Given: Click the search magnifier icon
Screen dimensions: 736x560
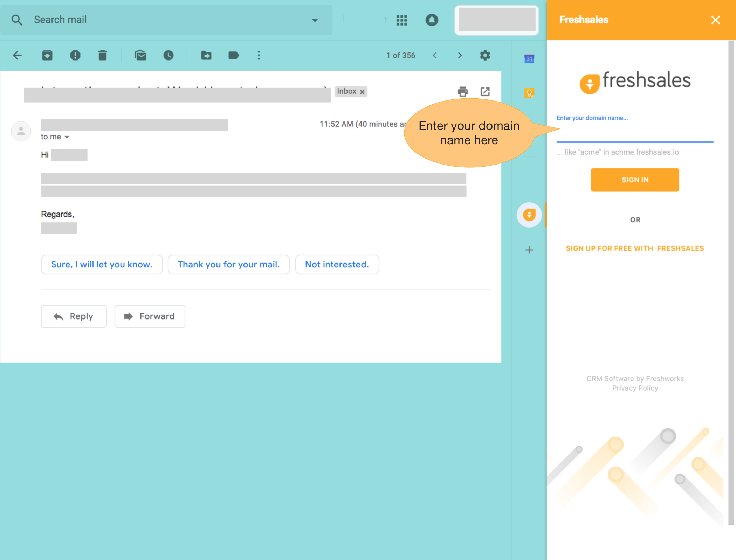Looking at the screenshot, I should tap(16, 20).
